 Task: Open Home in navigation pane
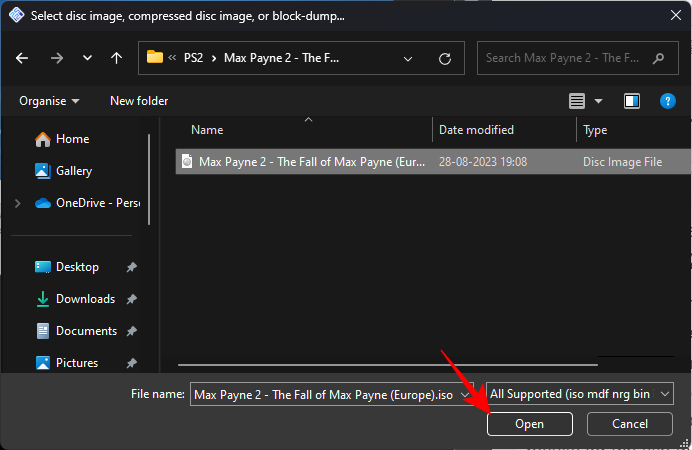click(62, 139)
